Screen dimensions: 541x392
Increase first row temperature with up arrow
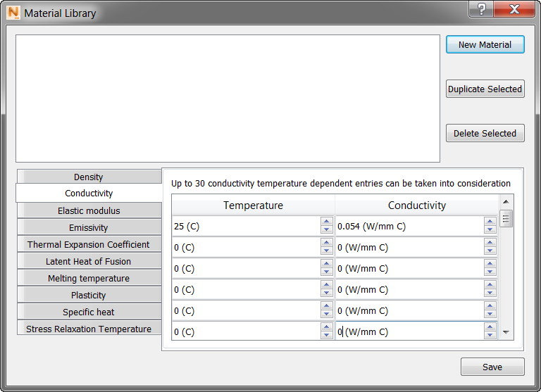coord(326,222)
